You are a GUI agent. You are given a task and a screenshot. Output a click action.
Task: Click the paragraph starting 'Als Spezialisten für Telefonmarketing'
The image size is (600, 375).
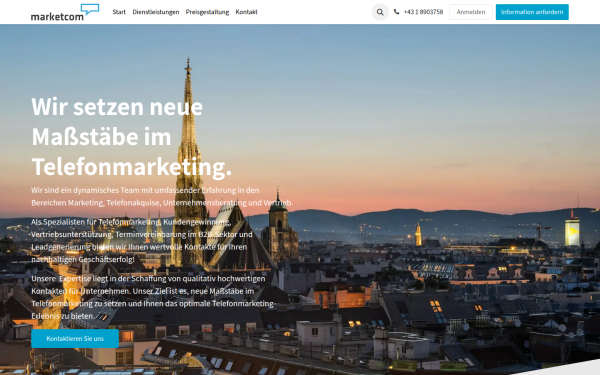tap(142, 240)
